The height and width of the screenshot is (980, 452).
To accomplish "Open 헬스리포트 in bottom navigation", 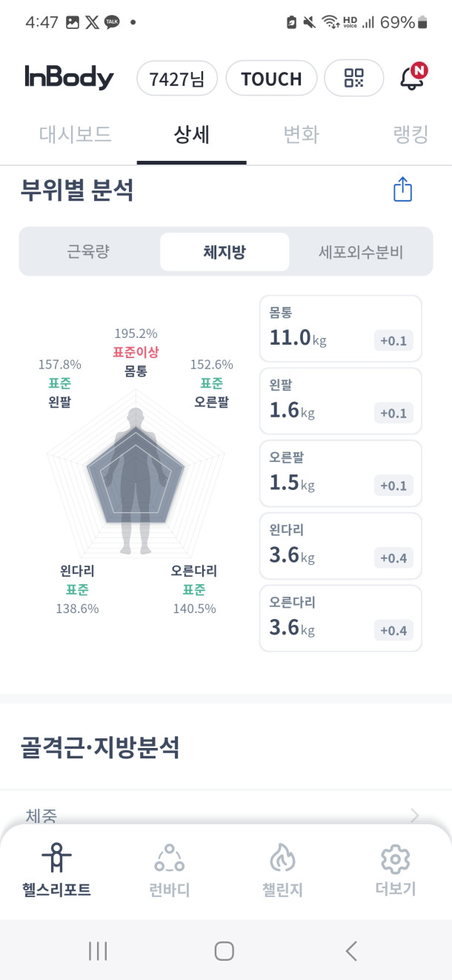I will click(56, 870).
